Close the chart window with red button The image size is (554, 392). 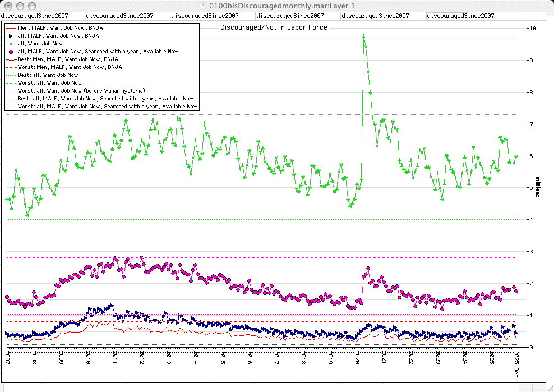(x=8, y=6)
